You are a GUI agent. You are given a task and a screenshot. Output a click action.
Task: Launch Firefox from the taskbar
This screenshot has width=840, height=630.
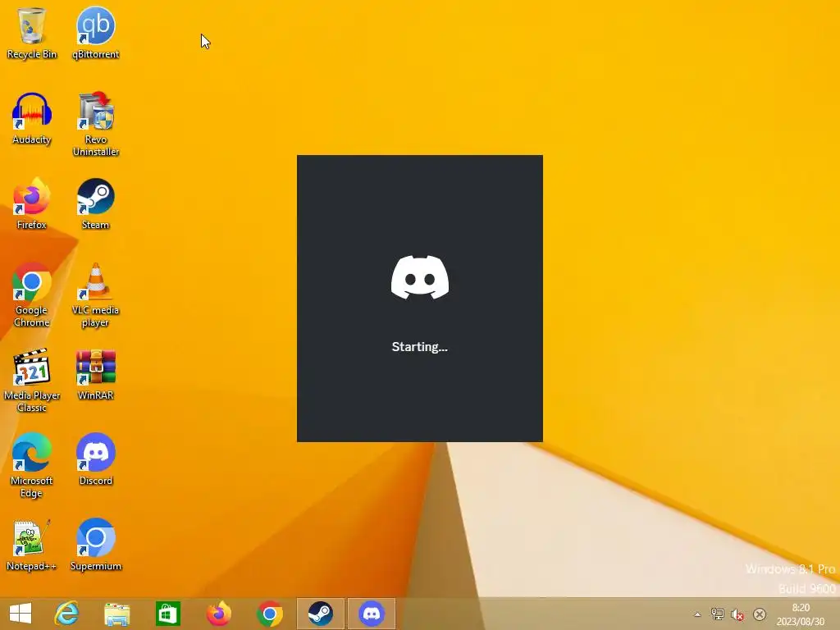[x=218, y=614]
